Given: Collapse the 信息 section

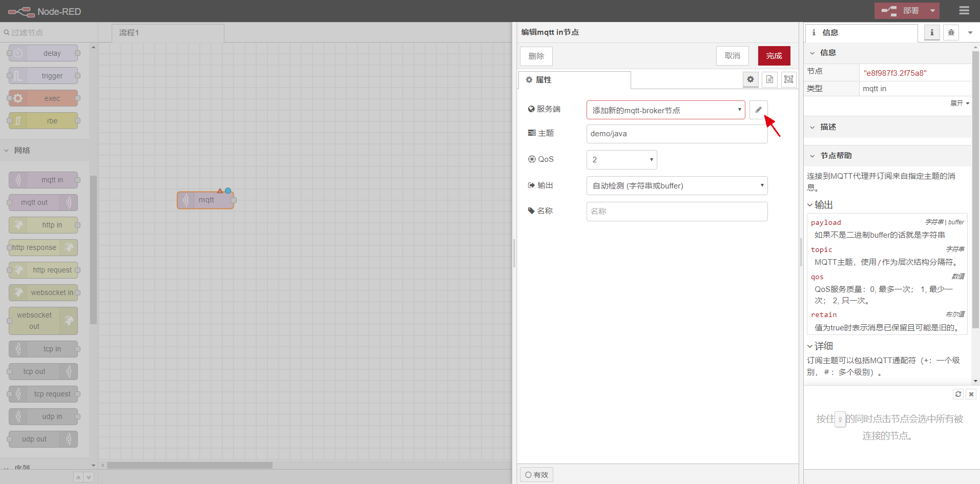Looking at the screenshot, I should click(x=887, y=53).
